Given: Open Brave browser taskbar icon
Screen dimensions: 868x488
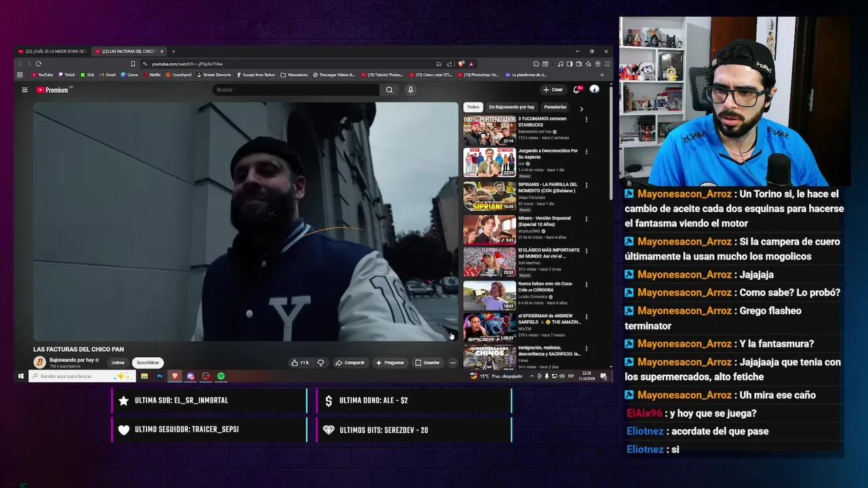Looking at the screenshot, I should (x=175, y=376).
